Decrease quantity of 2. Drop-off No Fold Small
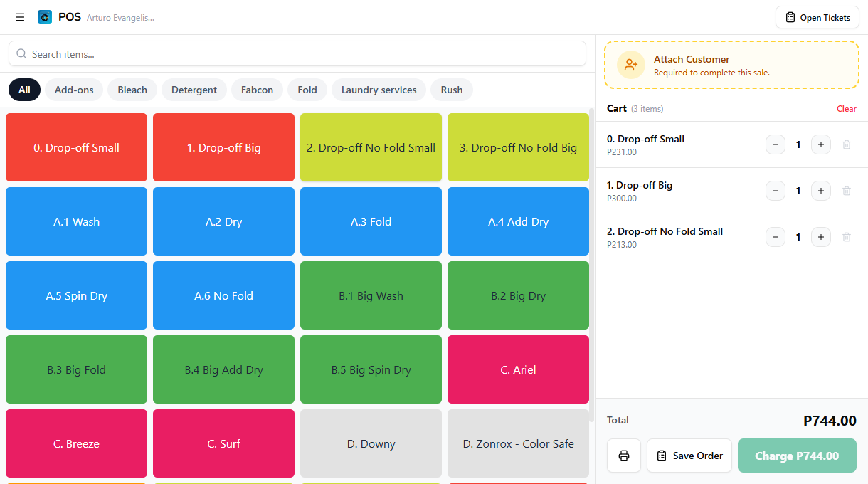Image resolution: width=868 pixels, height=484 pixels. pyautogui.click(x=776, y=237)
